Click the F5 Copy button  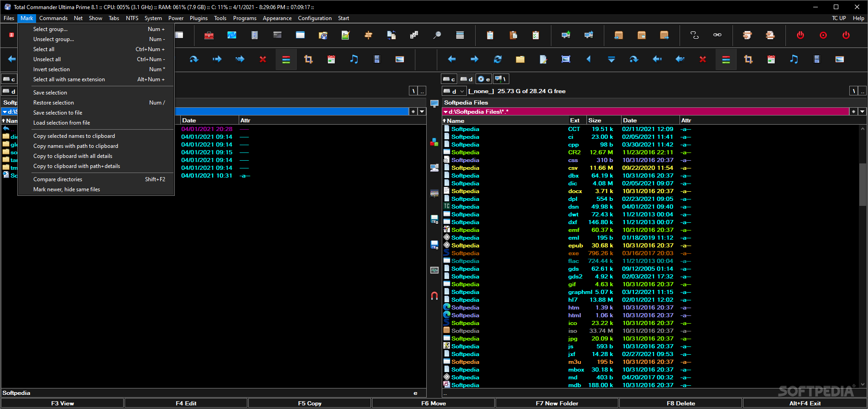pyautogui.click(x=310, y=403)
